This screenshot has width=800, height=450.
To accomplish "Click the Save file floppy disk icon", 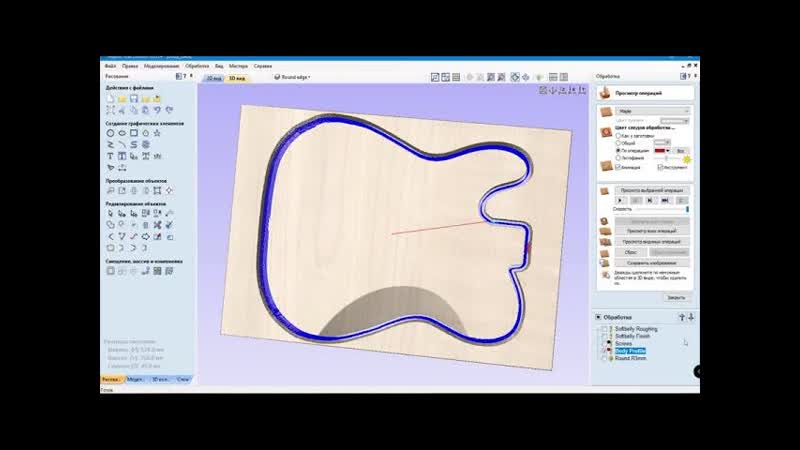I will [134, 98].
